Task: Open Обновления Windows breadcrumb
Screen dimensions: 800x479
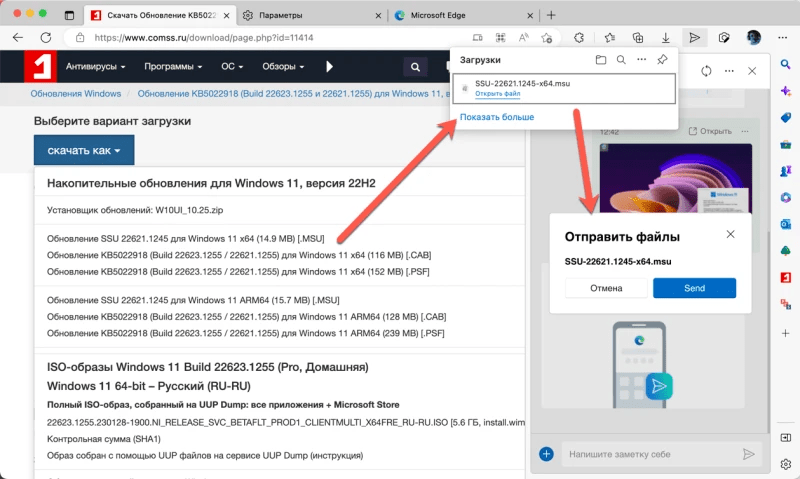Action: [x=76, y=94]
